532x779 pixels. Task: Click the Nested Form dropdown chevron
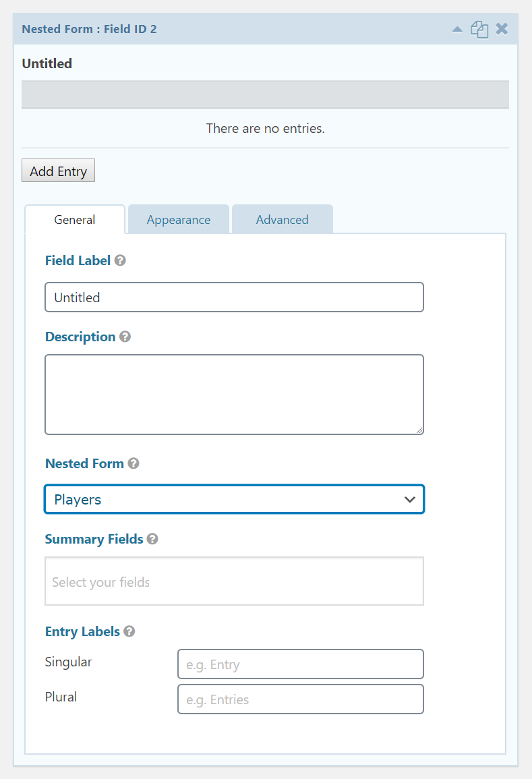(410, 499)
